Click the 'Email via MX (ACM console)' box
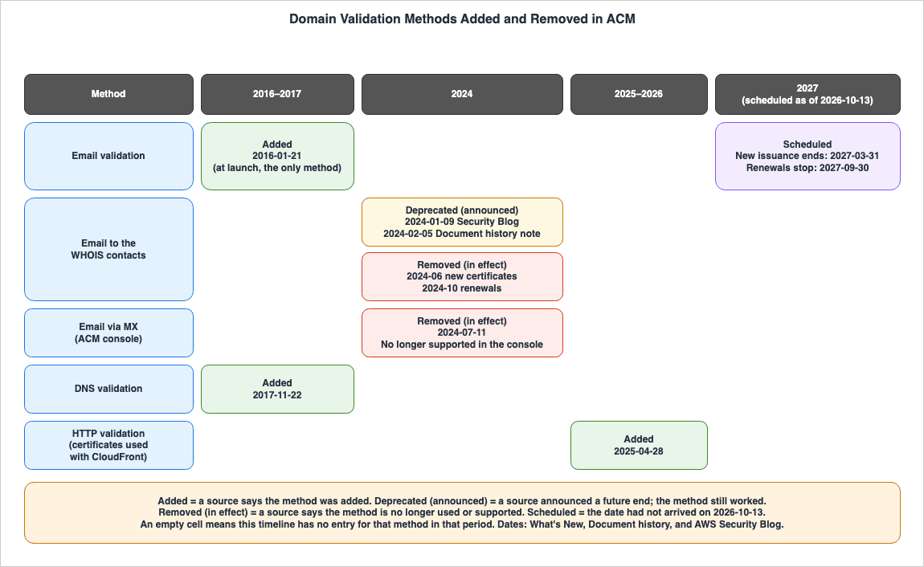 [x=108, y=332]
